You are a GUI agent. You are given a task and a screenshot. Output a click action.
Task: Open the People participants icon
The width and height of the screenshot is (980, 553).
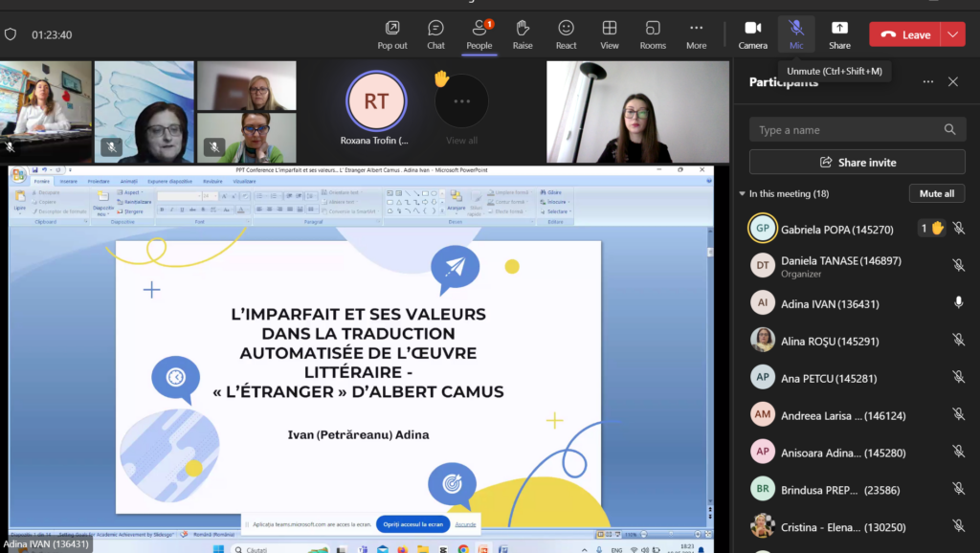pos(479,34)
